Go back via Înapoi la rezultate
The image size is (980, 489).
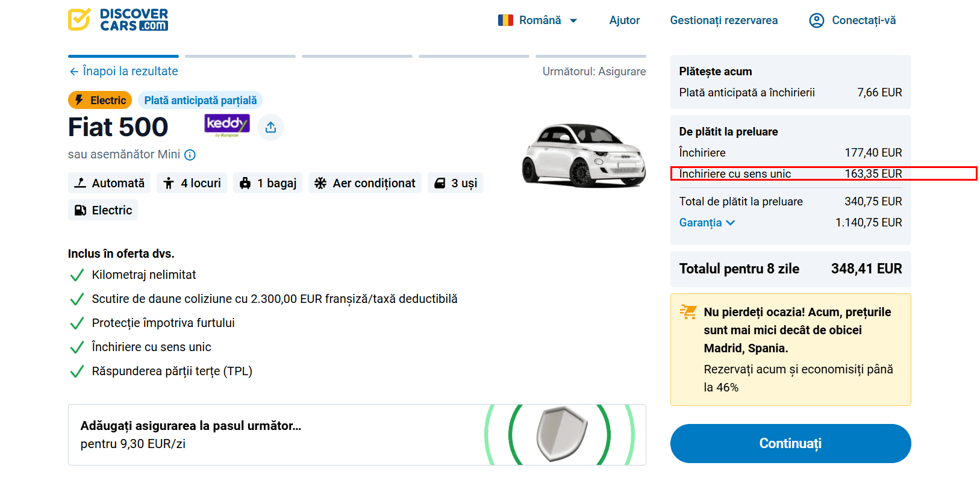124,71
